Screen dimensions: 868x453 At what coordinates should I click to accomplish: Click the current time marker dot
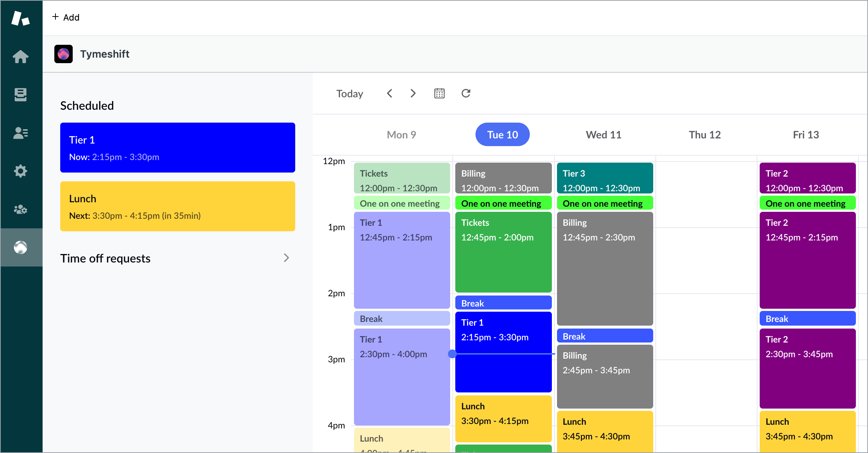452,354
